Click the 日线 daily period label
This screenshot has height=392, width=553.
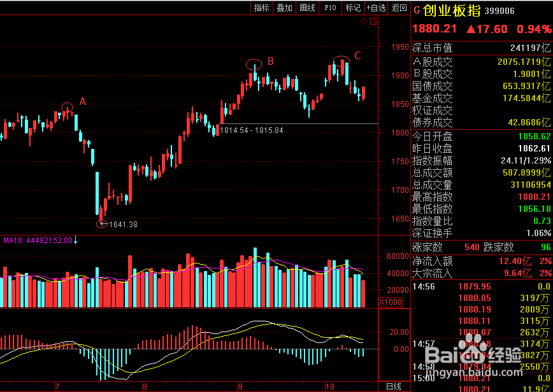[x=394, y=387]
